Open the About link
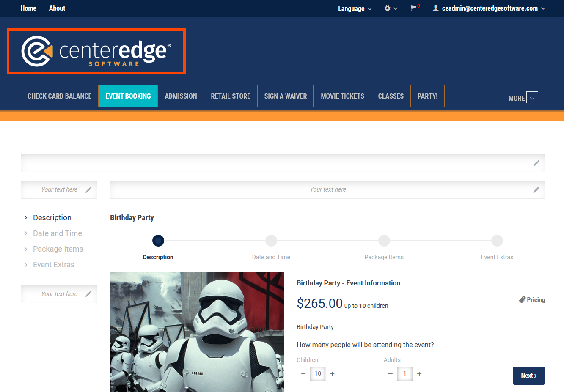Screen dimensions: 564x392 [x=57, y=8]
